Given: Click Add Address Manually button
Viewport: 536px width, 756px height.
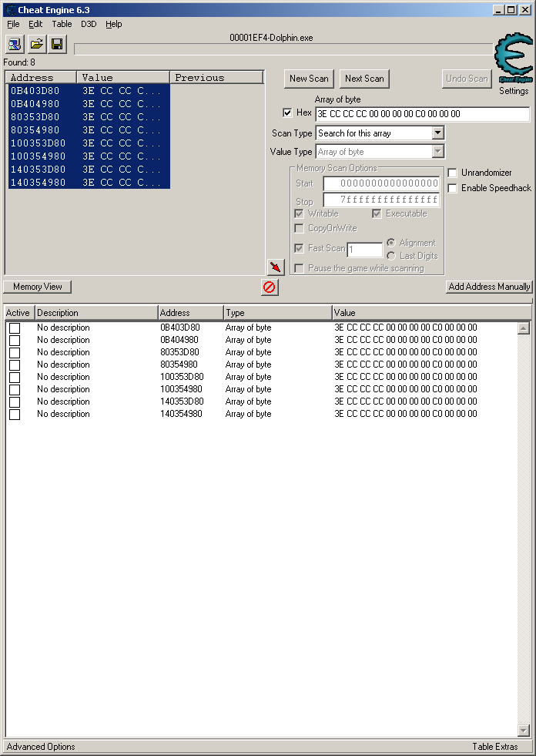Looking at the screenshot, I should point(489,287).
